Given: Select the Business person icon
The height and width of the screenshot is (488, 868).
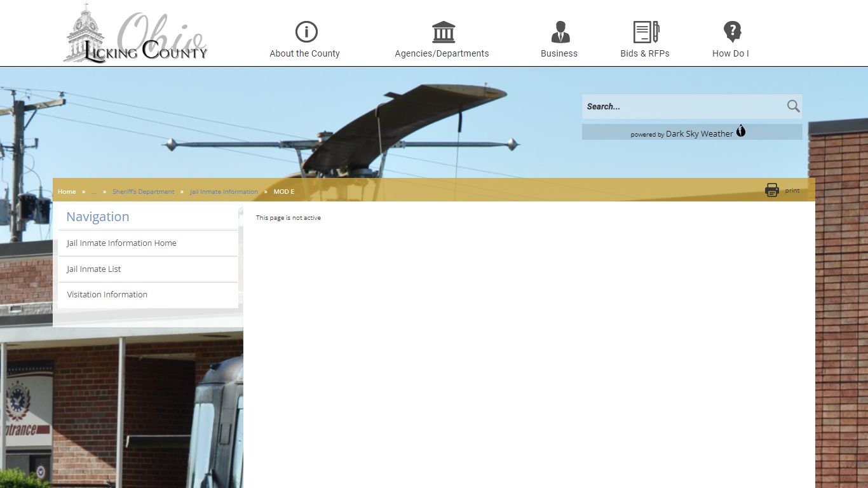Looking at the screenshot, I should (560, 32).
